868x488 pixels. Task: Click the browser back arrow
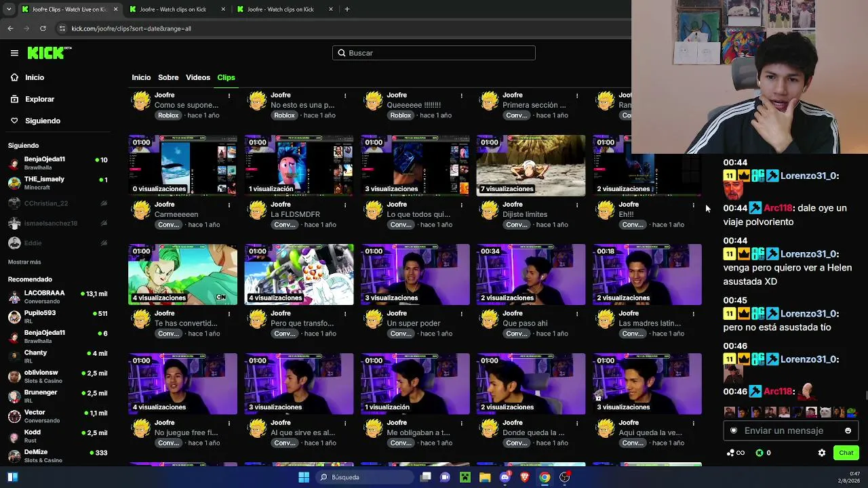pyautogui.click(x=10, y=28)
